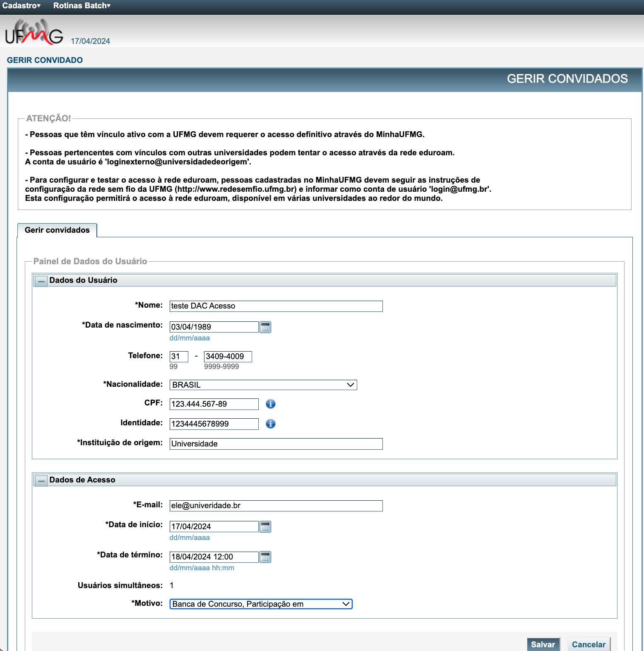Click the CPF info icon
Viewport: 644px width, 651px height.
pos(271,404)
